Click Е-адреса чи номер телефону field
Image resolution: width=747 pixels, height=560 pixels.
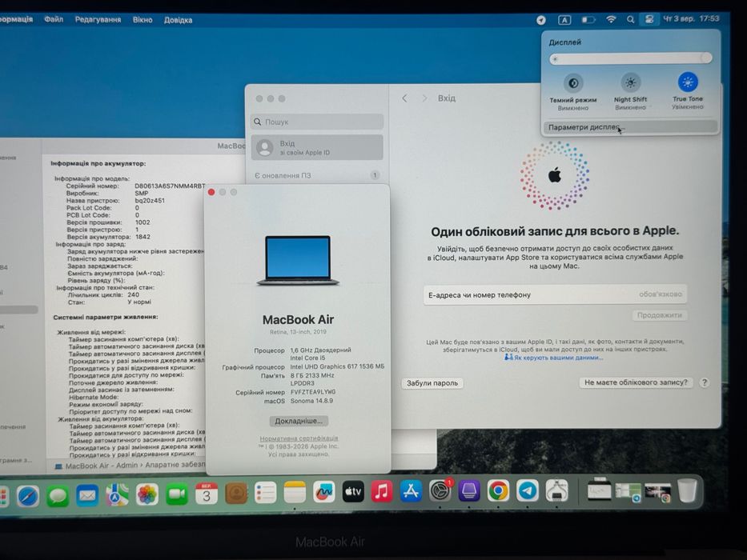click(x=555, y=294)
